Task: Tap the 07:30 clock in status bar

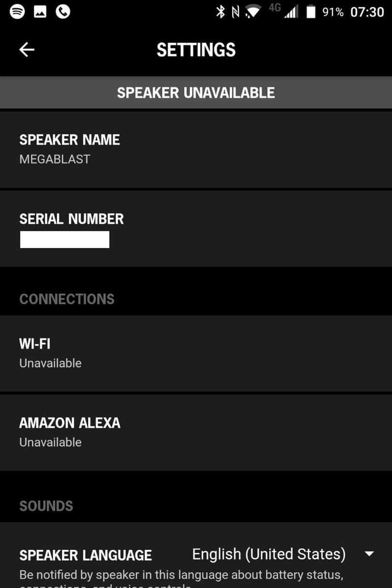Action: 367,12
